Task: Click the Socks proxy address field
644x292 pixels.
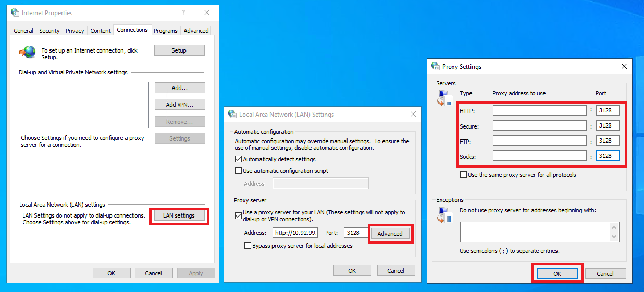Action: coord(540,156)
